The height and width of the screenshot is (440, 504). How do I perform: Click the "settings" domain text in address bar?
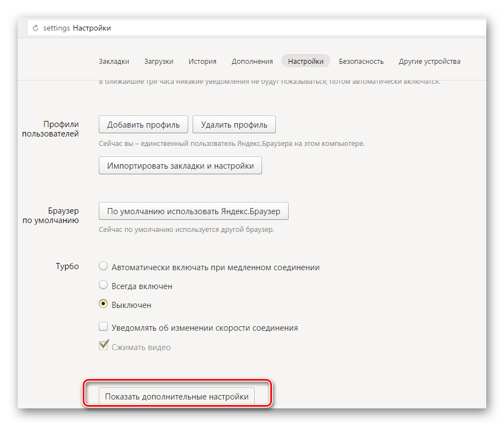coord(57,28)
